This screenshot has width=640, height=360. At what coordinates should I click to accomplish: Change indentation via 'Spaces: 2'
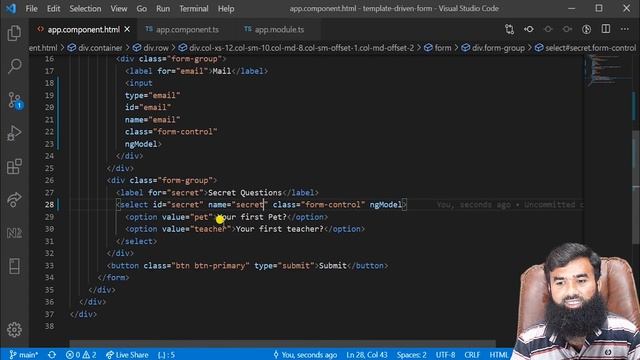coord(411,355)
